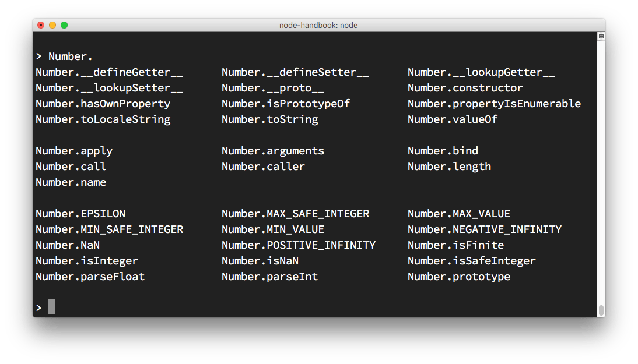Click Number.isSafeInteger in the output
The width and height of the screenshot is (638, 364).
pyautogui.click(x=471, y=260)
